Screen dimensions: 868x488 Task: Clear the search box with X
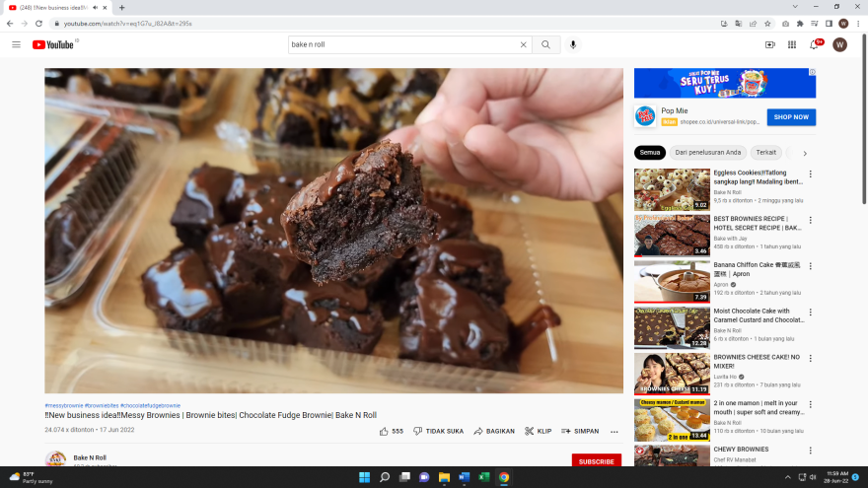coord(523,44)
